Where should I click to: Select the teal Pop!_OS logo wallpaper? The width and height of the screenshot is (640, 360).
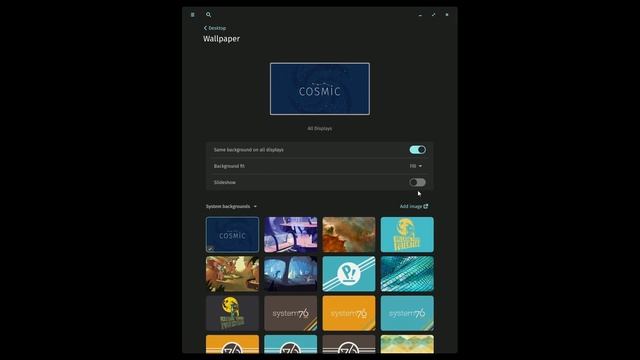tap(349, 274)
